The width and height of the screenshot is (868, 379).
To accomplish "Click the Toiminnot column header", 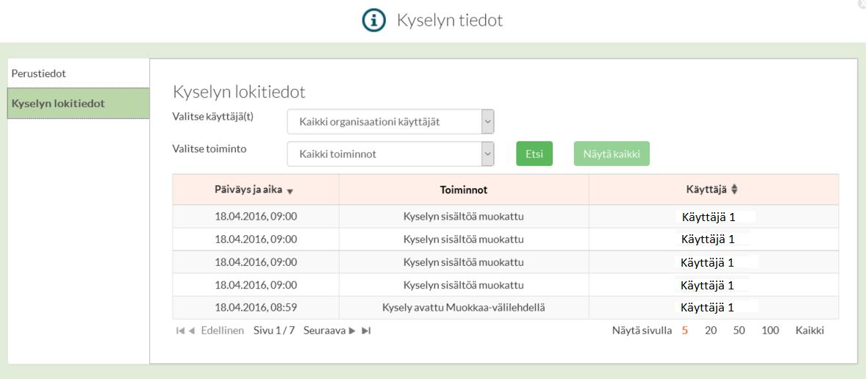I will click(x=464, y=189).
